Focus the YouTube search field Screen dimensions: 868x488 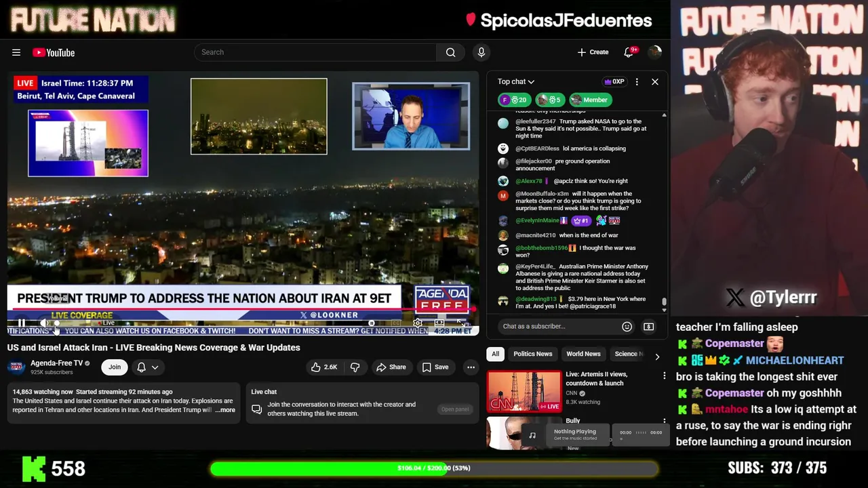[315, 52]
